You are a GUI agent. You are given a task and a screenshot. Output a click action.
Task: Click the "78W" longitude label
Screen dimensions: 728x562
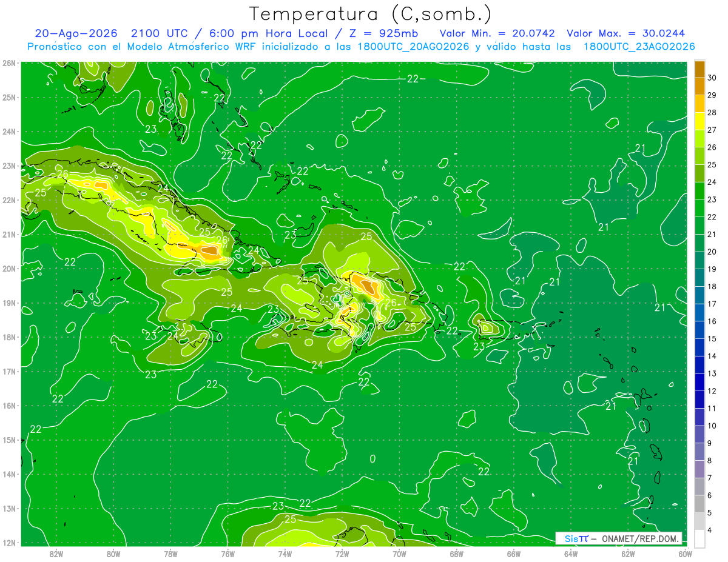coord(170,554)
